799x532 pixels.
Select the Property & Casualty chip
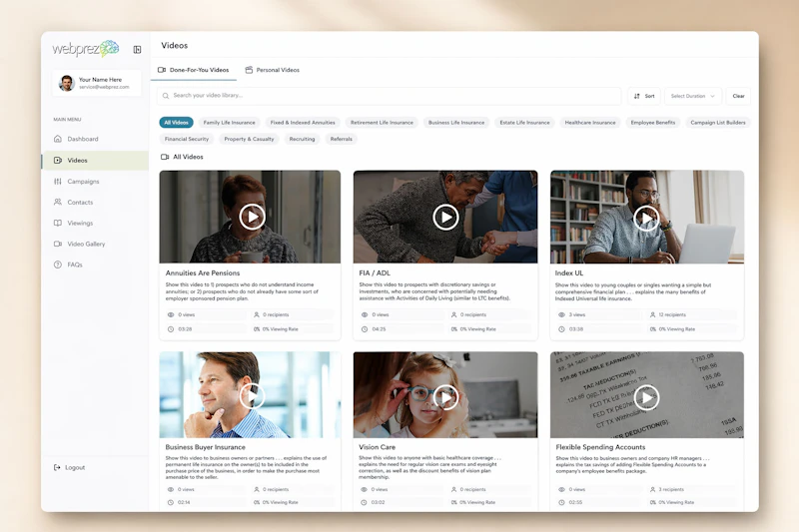click(249, 139)
